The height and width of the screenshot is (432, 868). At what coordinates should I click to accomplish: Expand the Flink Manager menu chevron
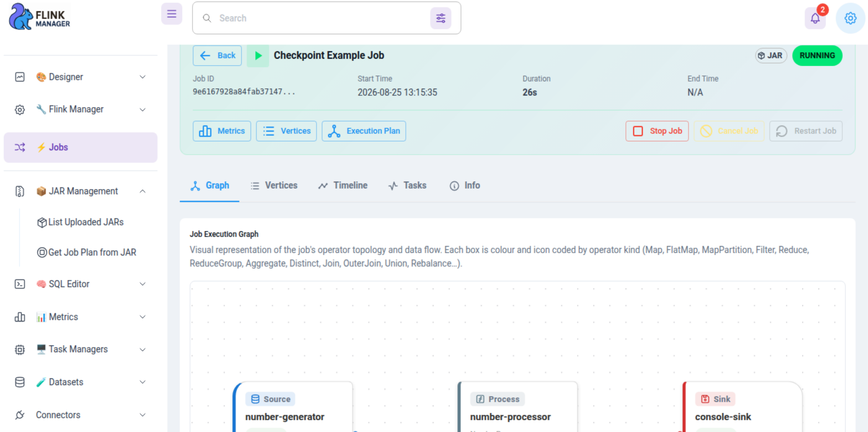(143, 110)
